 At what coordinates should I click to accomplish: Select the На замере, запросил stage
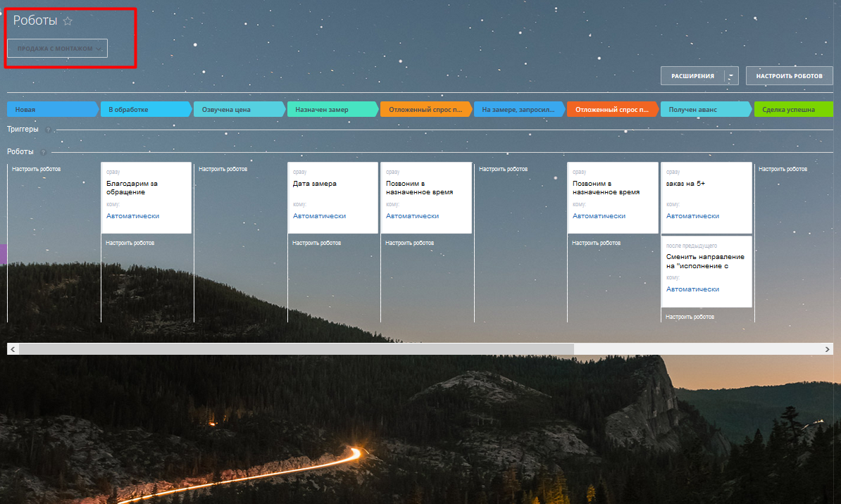[x=519, y=109]
